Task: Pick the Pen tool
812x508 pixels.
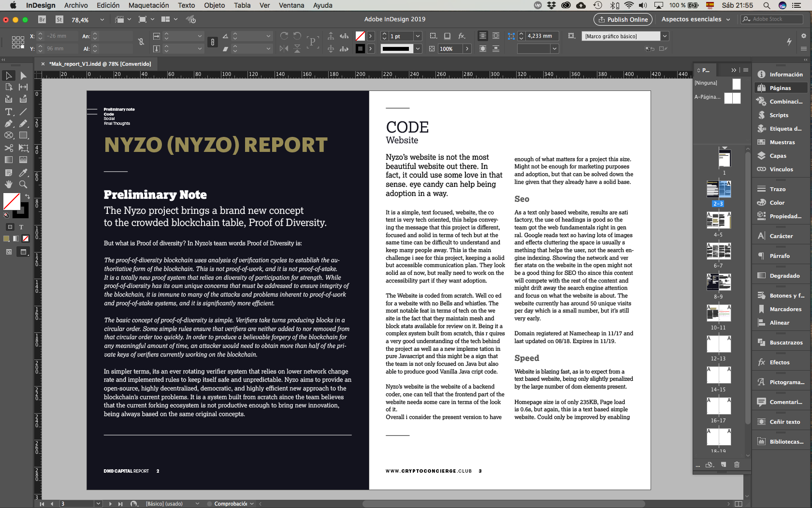Action: [9, 123]
